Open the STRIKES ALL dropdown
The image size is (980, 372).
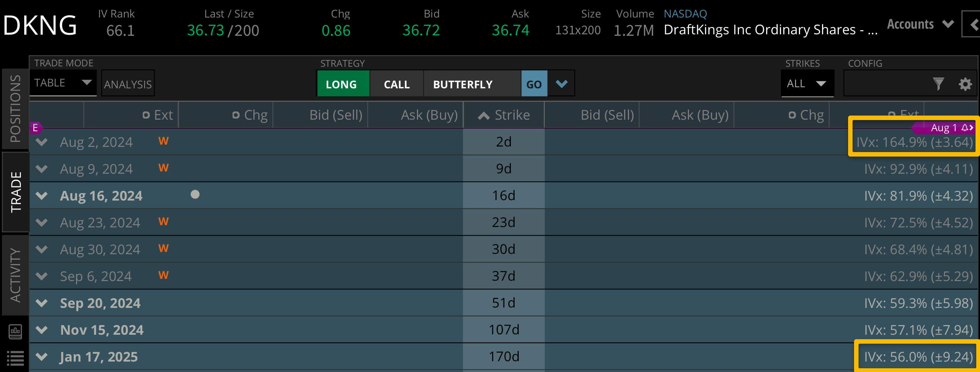(807, 83)
